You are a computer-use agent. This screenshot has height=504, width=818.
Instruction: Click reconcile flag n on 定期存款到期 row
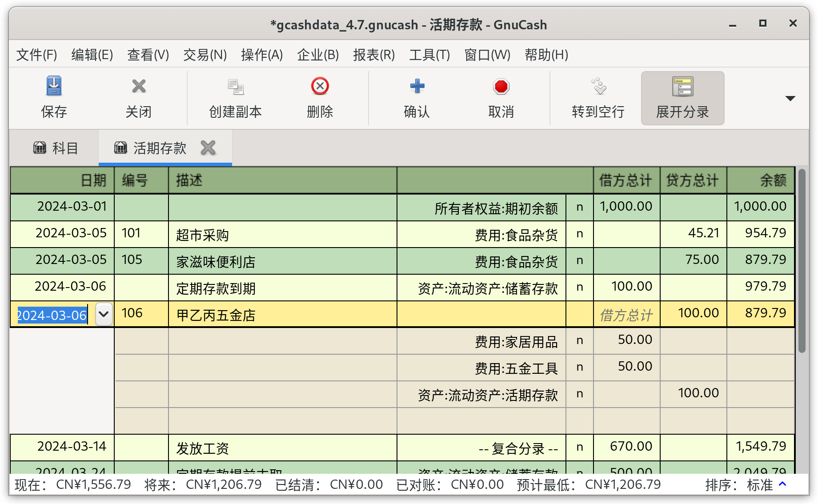(x=579, y=288)
